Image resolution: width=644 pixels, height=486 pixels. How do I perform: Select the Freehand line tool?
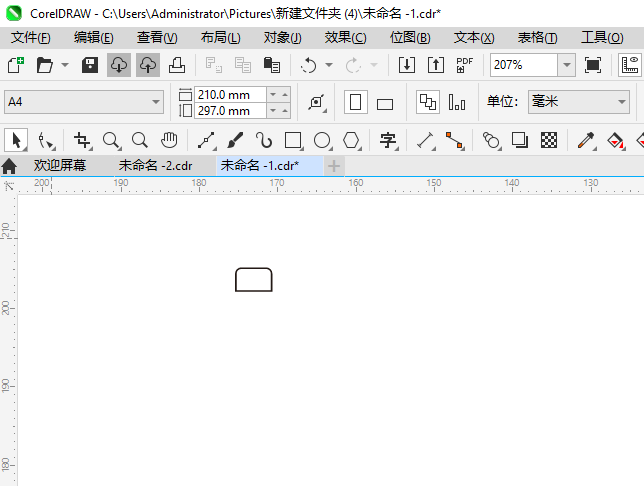coord(207,141)
